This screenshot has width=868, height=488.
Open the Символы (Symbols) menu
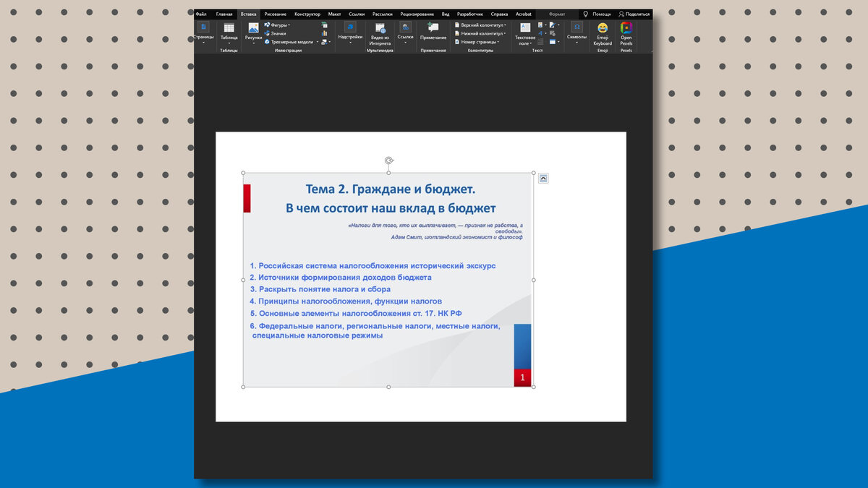tap(576, 33)
